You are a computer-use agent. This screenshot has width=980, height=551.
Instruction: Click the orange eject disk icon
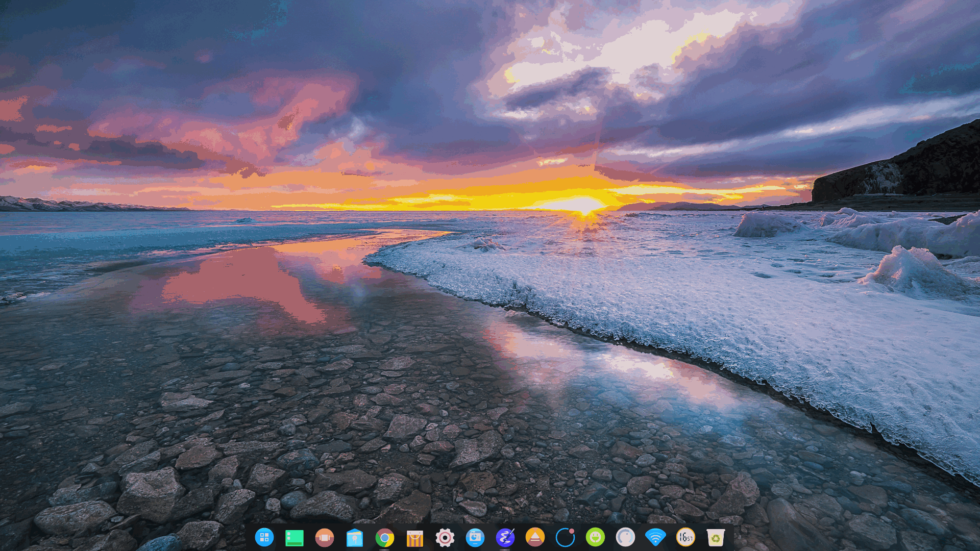pyautogui.click(x=535, y=537)
